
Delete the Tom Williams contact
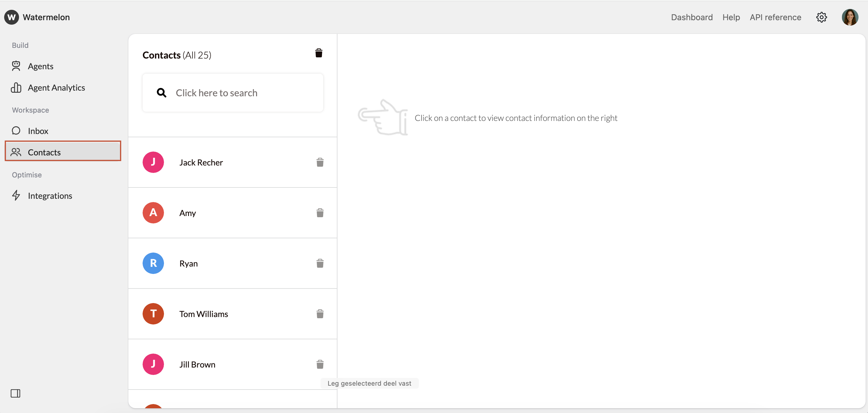(320, 314)
